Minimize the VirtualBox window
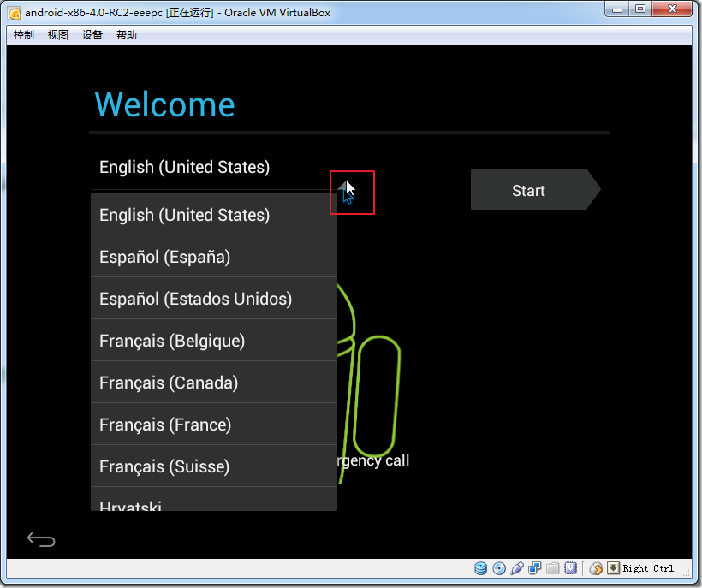The image size is (702, 588). click(x=617, y=9)
